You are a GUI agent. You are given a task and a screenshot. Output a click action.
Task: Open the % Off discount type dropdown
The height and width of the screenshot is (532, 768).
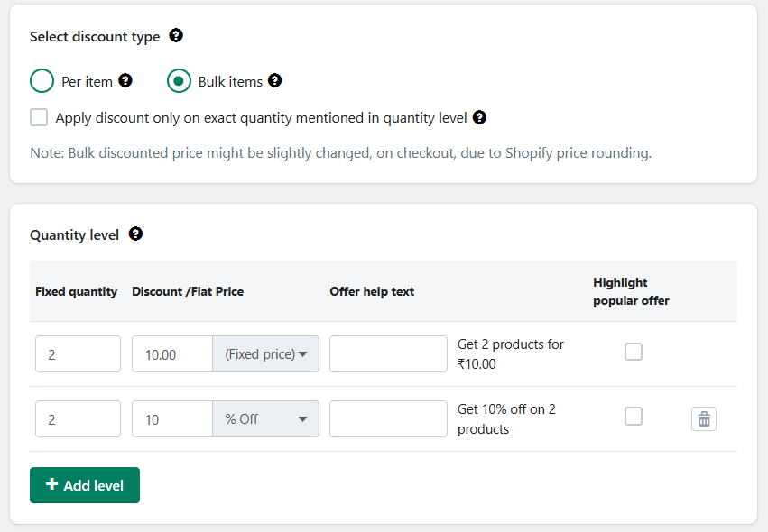coord(265,419)
